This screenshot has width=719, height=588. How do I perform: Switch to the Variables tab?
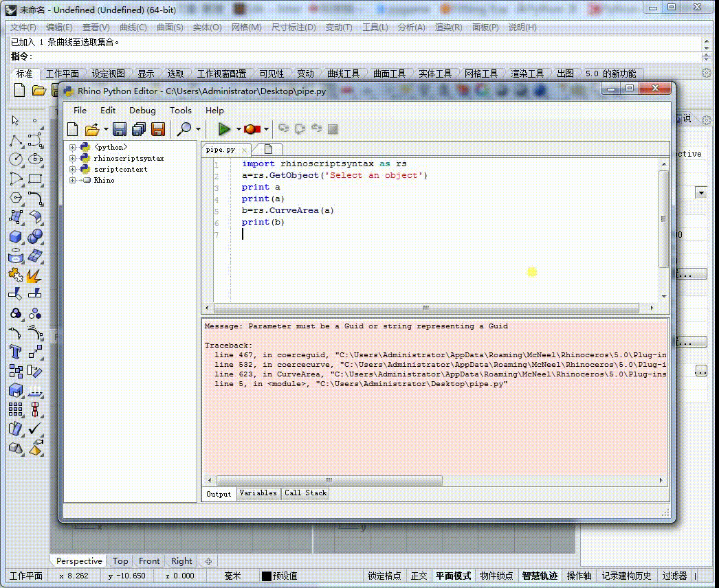[x=258, y=493]
